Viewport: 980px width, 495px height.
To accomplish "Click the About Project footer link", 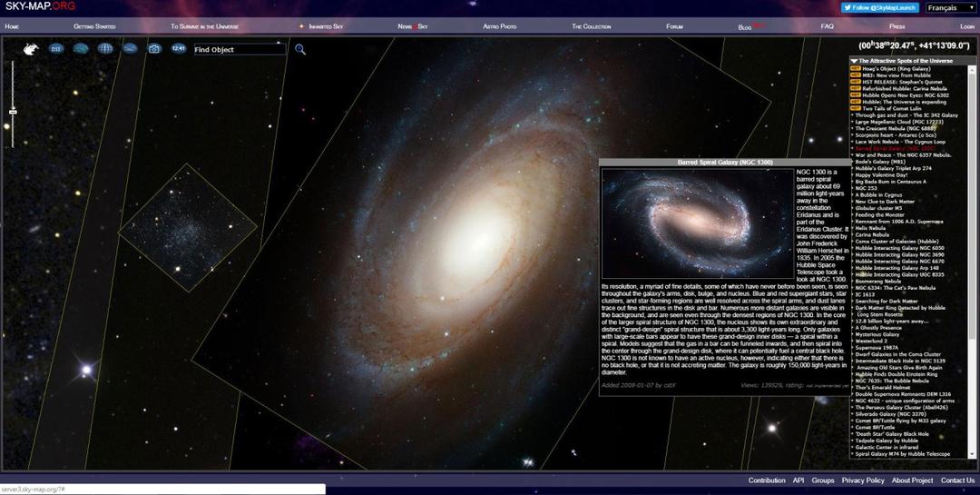I will coord(912,480).
